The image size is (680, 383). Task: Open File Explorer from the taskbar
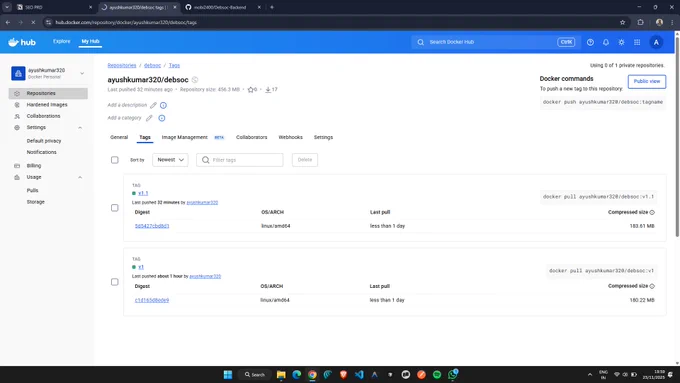tap(281, 375)
